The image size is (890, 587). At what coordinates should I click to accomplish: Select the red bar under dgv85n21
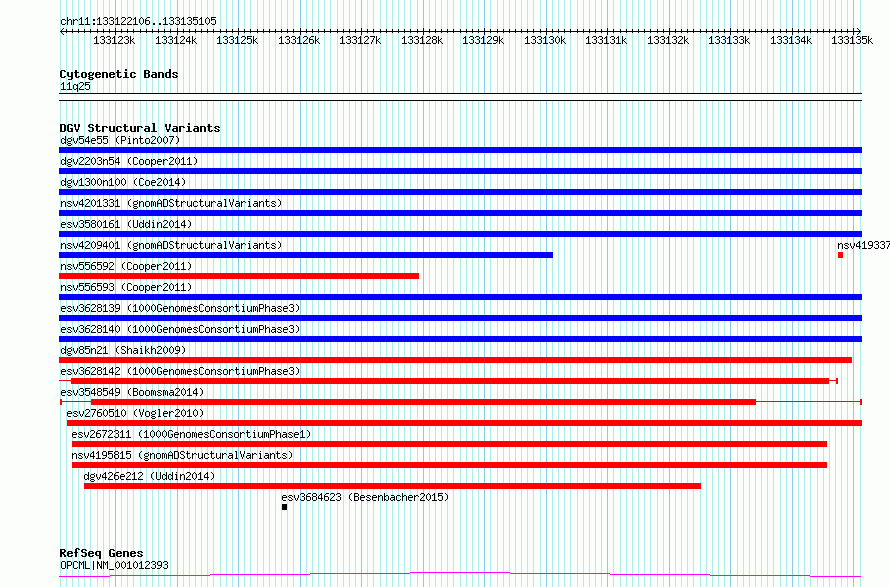pos(455,360)
